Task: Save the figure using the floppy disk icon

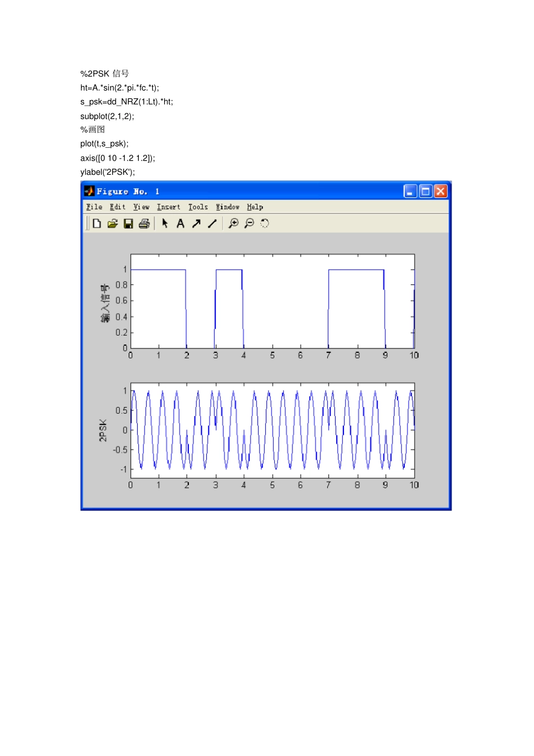Action: click(x=128, y=224)
